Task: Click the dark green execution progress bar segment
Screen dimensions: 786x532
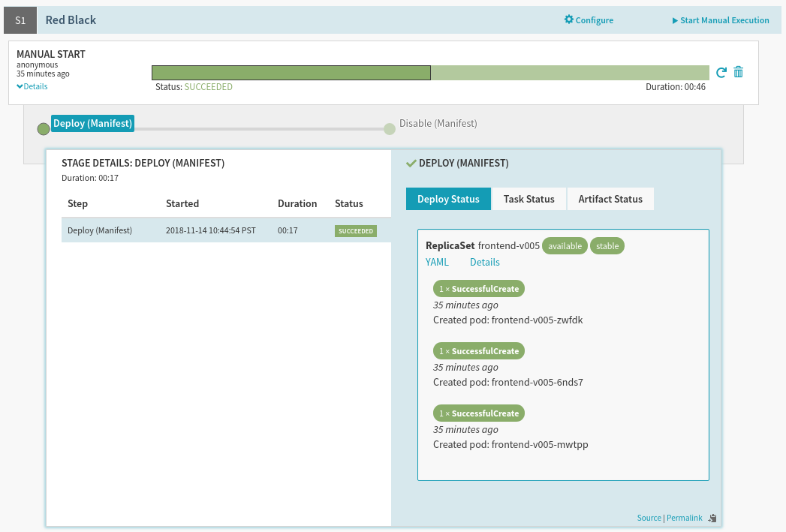Action: coord(291,73)
